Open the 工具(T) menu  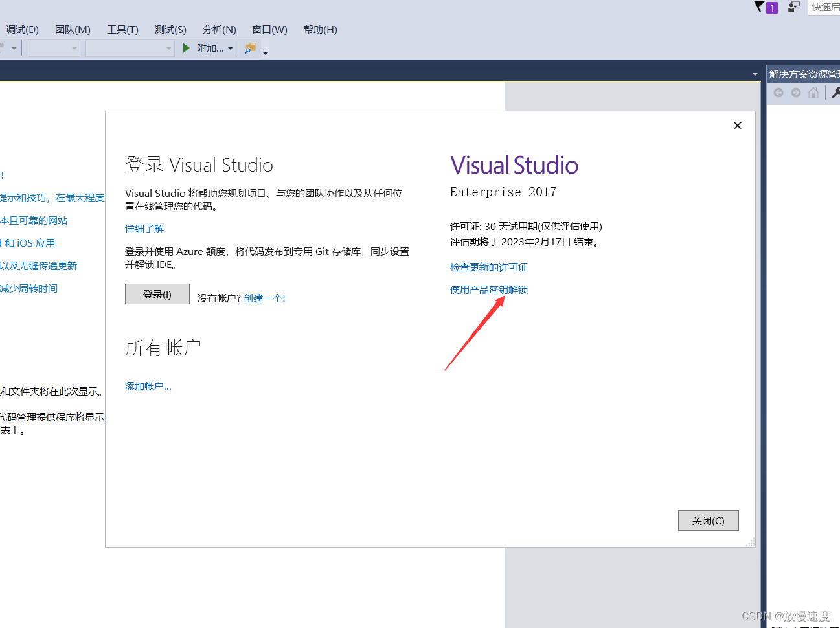[x=122, y=29]
